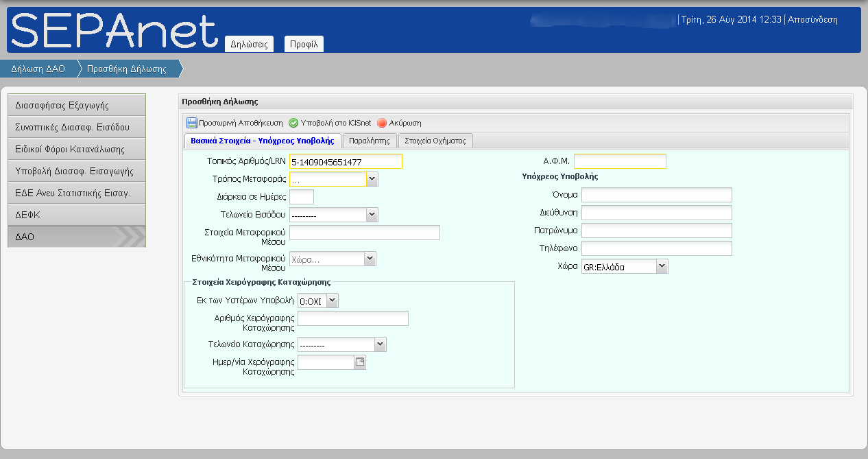This screenshot has width=868, height=459.
Task: Open the Εθνικότητα Μεταφορικού Μέσου country dropdown
Action: tap(370, 259)
